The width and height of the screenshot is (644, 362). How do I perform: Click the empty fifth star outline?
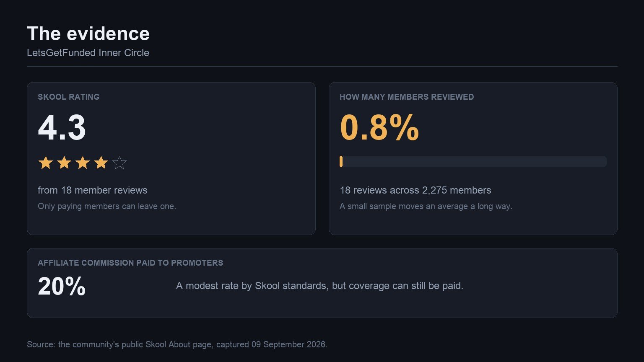[119, 163]
